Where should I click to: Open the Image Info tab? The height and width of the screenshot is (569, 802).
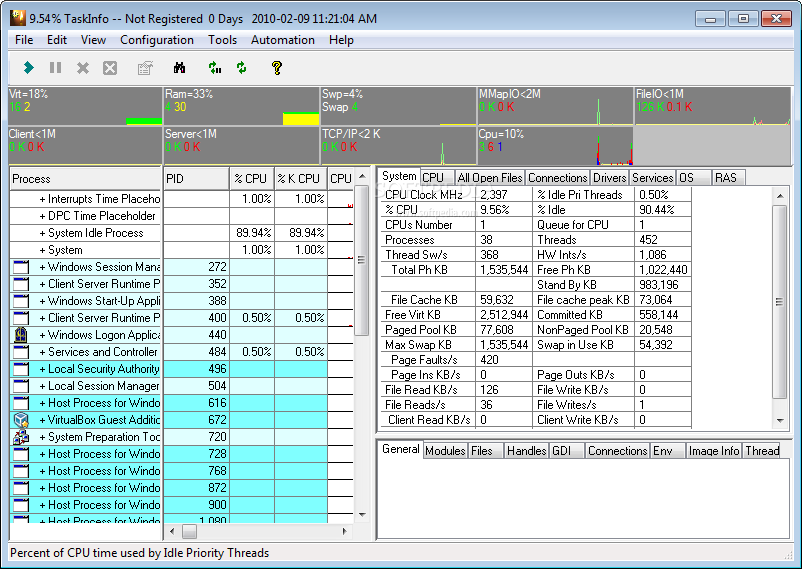click(x=714, y=451)
